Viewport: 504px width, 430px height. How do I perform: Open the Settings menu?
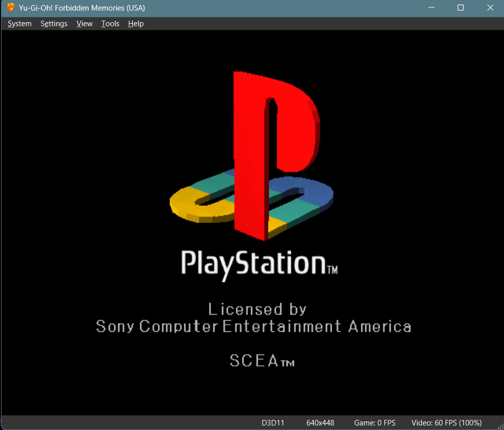click(54, 24)
